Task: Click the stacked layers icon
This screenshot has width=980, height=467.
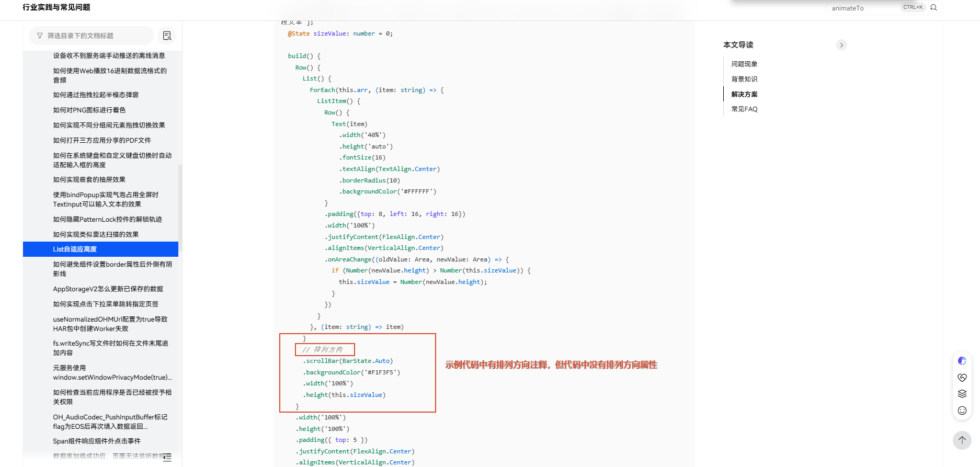Action: pos(962,394)
